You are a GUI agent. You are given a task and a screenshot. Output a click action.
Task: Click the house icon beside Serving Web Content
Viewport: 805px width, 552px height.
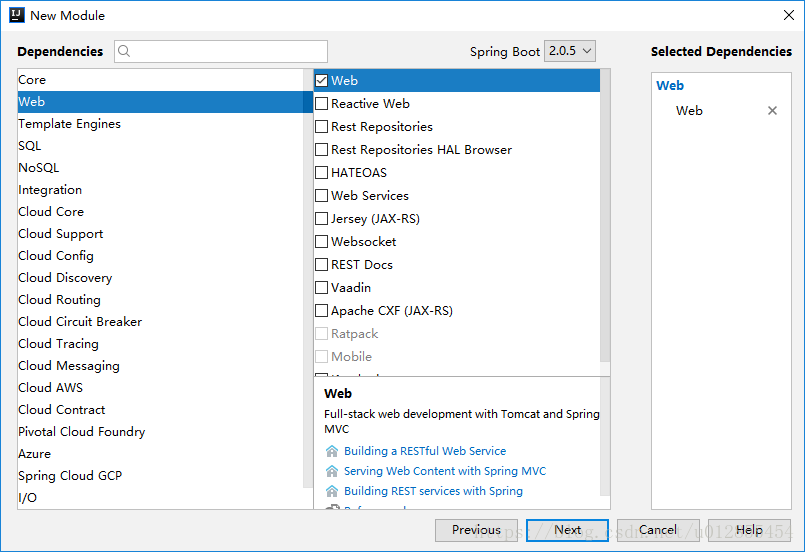point(332,471)
